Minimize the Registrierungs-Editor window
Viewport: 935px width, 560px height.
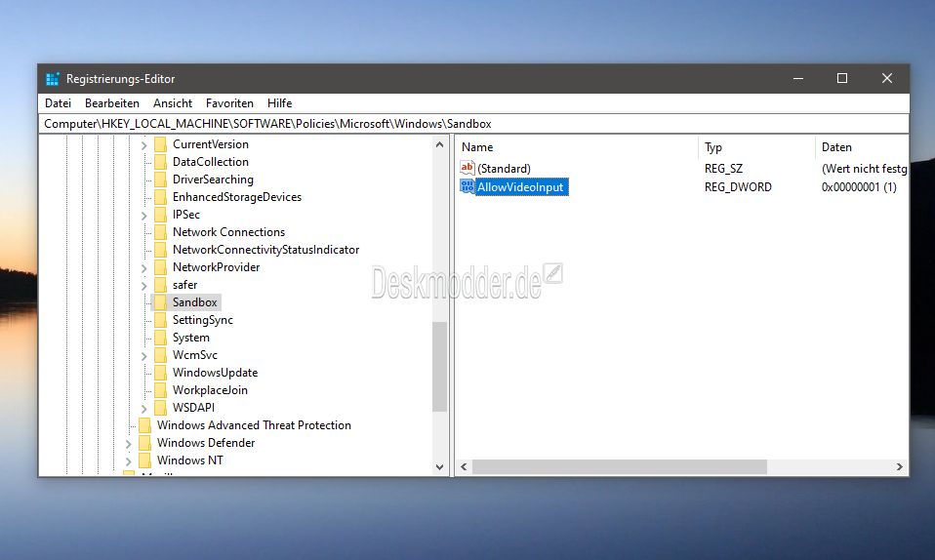pyautogui.click(x=798, y=79)
